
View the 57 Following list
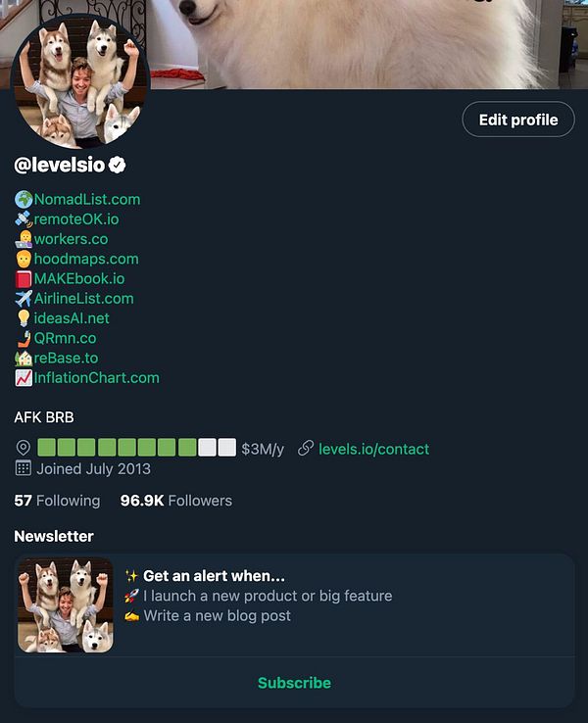[x=57, y=501]
